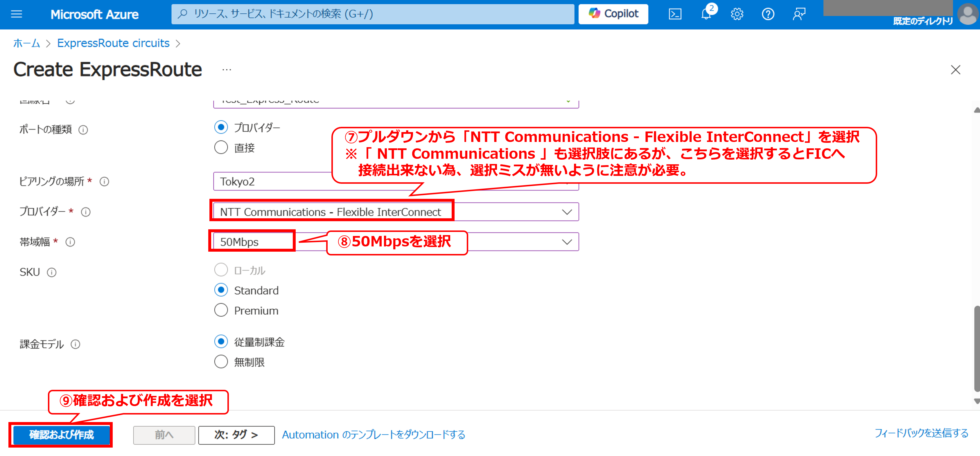
Task: Close the Create ExpressRoute blade
Action: [x=955, y=70]
